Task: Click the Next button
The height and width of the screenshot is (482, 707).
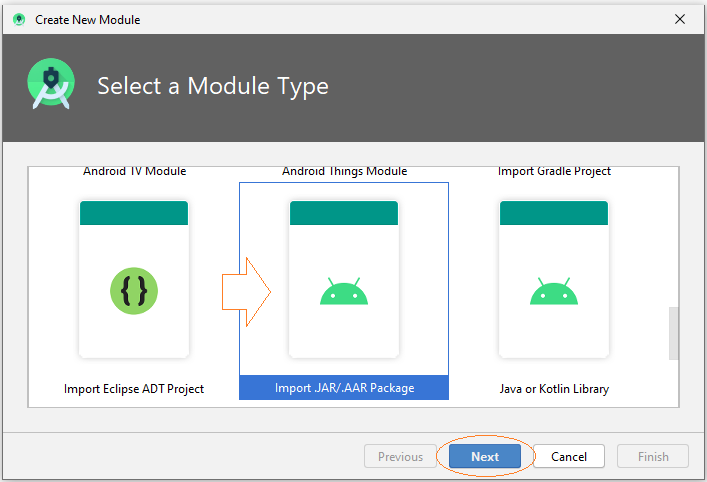Action: tap(485, 456)
